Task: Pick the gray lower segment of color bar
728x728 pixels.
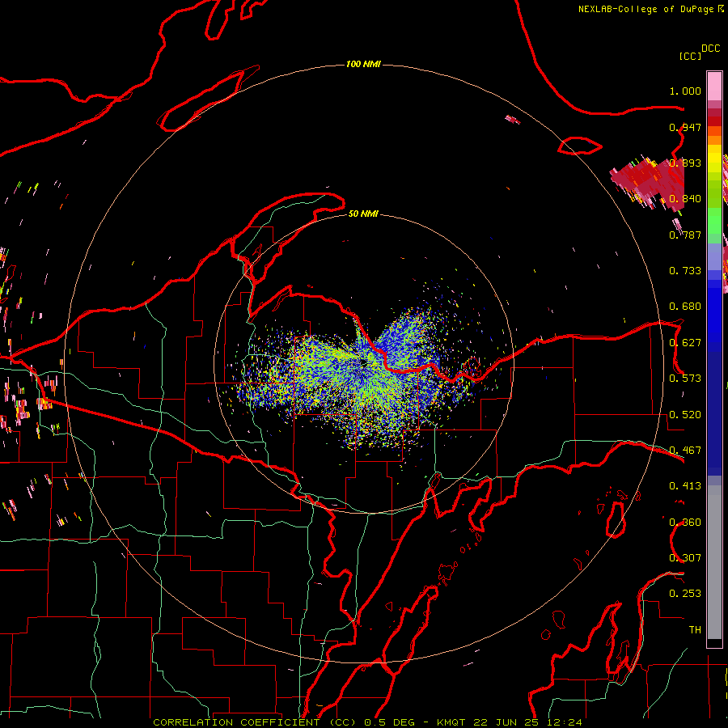Action: 714,562
